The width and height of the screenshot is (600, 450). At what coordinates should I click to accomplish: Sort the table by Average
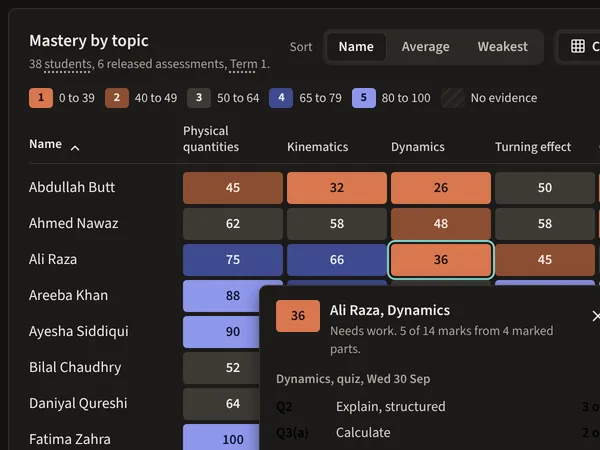coord(425,47)
